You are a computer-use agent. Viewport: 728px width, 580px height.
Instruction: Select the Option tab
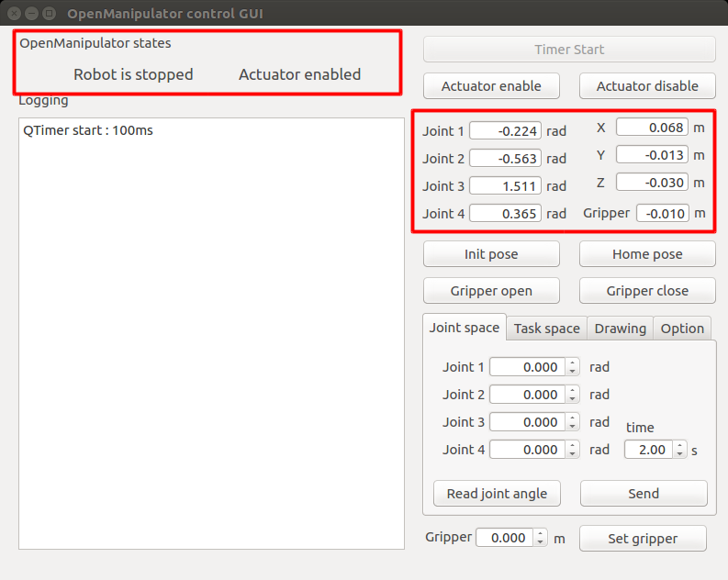682,329
